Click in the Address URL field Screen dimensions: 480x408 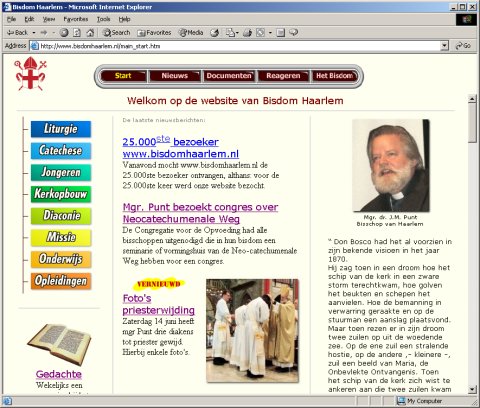(239, 46)
